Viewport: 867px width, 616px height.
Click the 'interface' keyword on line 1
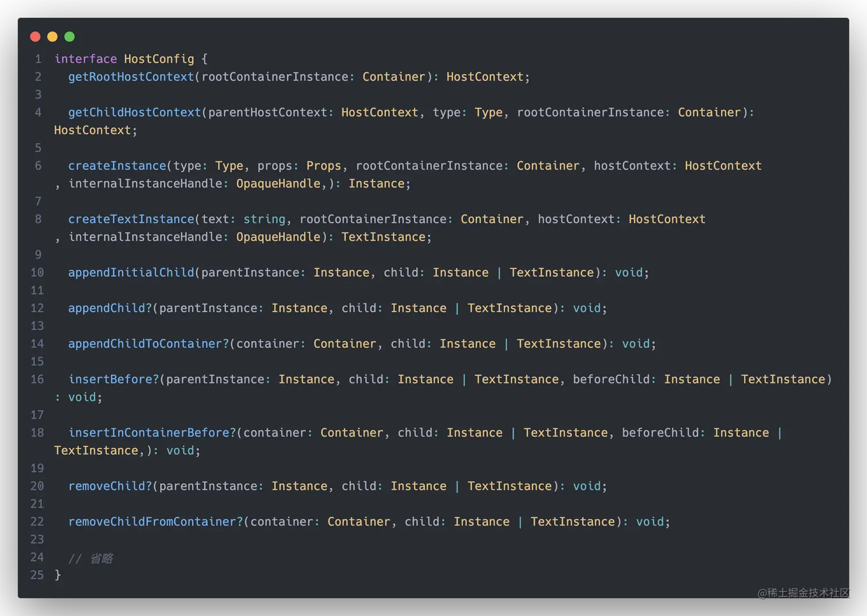[85, 59]
